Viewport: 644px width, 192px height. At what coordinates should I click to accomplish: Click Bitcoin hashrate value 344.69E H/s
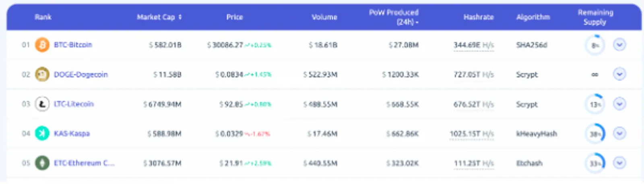(474, 45)
